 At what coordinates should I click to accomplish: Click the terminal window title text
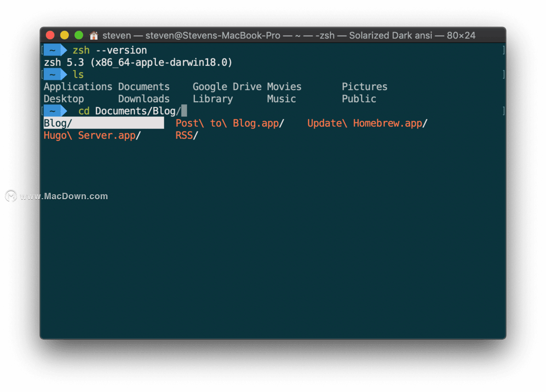click(289, 36)
